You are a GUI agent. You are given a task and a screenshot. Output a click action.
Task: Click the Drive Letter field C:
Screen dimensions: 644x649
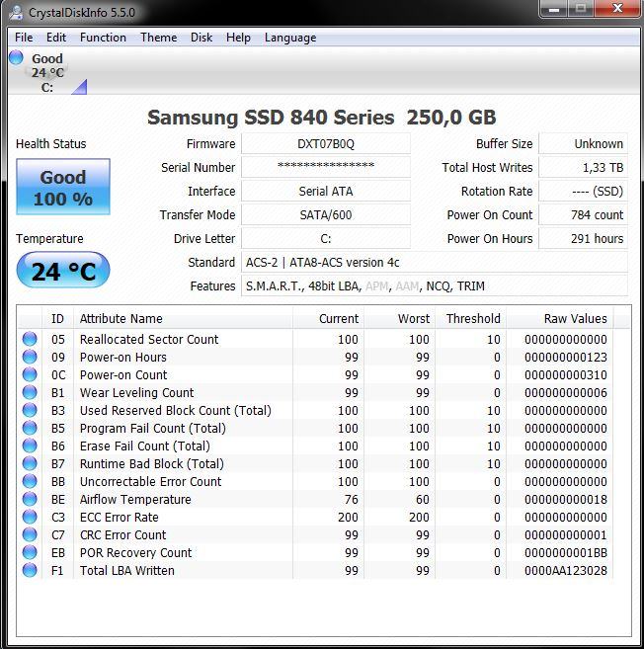click(x=326, y=239)
